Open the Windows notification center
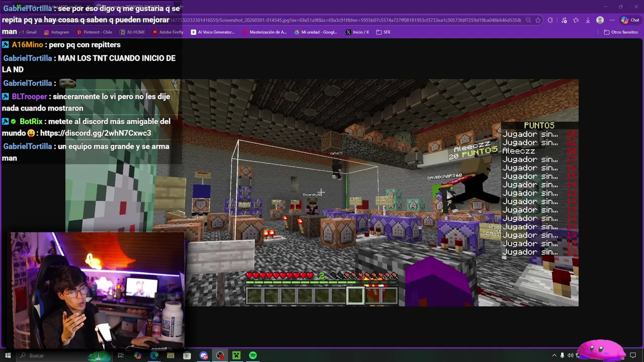 tap(633, 355)
